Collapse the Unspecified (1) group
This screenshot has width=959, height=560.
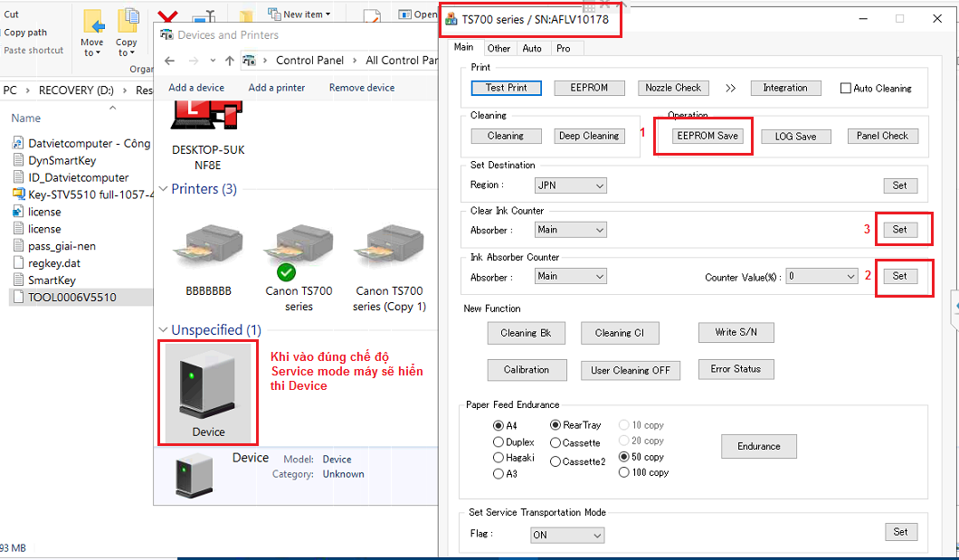[x=163, y=330]
